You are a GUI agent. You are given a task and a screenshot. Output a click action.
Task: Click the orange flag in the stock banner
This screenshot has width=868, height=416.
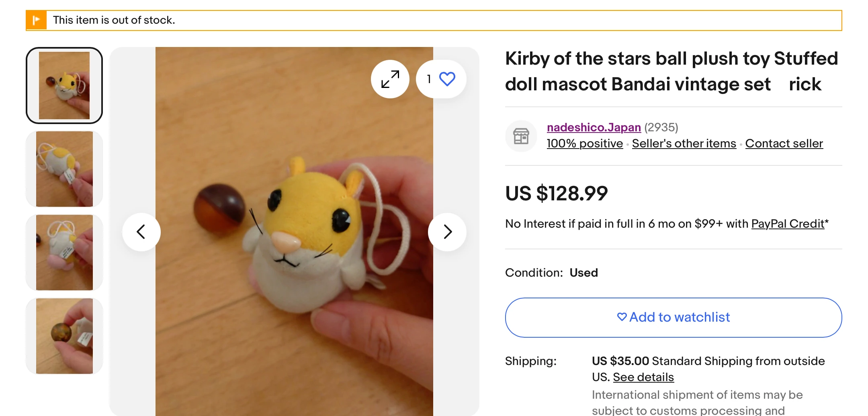tap(37, 20)
